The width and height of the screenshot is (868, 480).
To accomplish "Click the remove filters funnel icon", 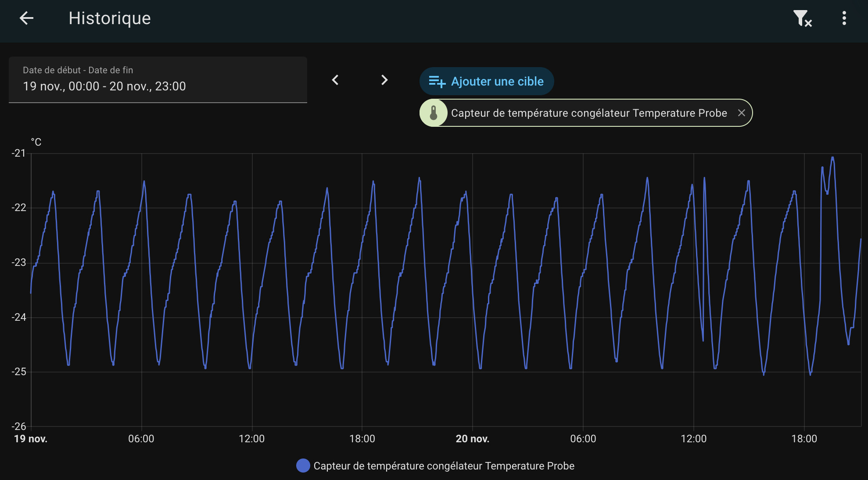I will coord(802,18).
